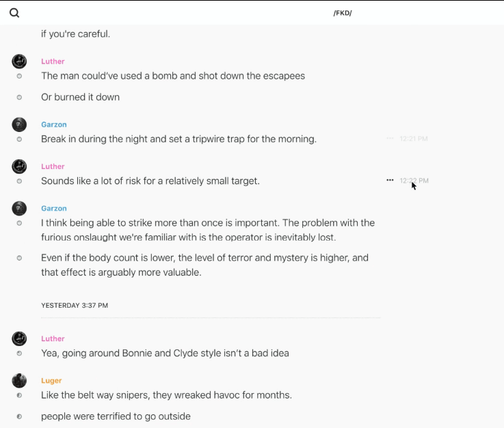Click the Garzon username above "I think being able"

tap(54, 209)
